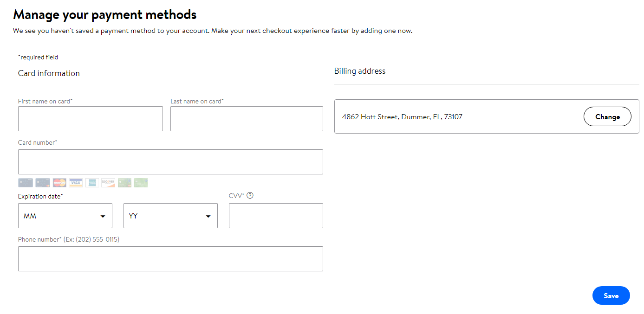The width and height of the screenshot is (644, 314).
Task: Click the Discover card icon
Action: 108,183
